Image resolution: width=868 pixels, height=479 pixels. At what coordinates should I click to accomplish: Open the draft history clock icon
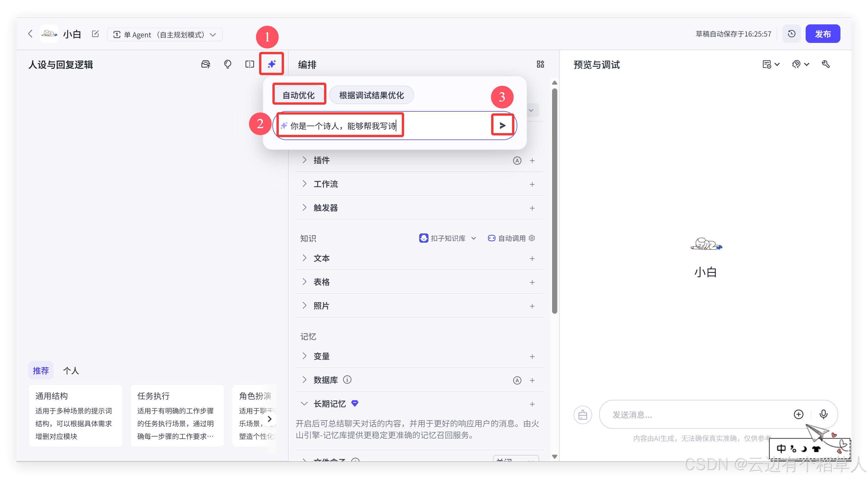coord(791,34)
